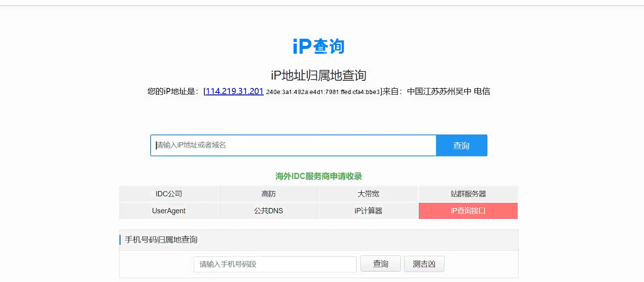Click the blue 查询 search button
Viewport: 644px width, 282px height.
coord(461,145)
